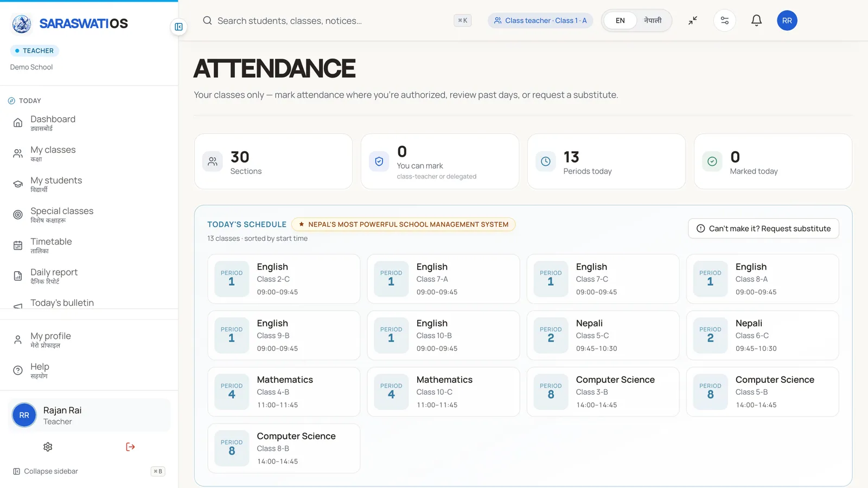Click the Dashboard home icon

pos(18,123)
